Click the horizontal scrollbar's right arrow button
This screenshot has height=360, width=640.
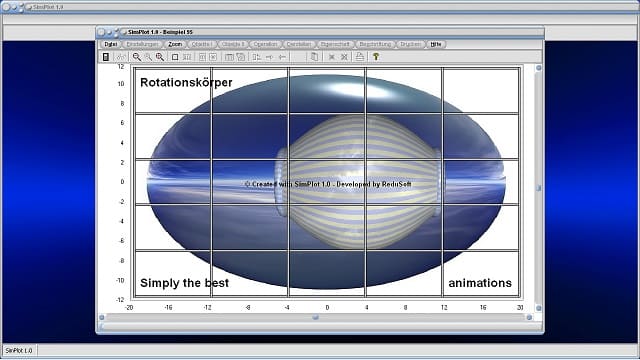click(x=529, y=317)
